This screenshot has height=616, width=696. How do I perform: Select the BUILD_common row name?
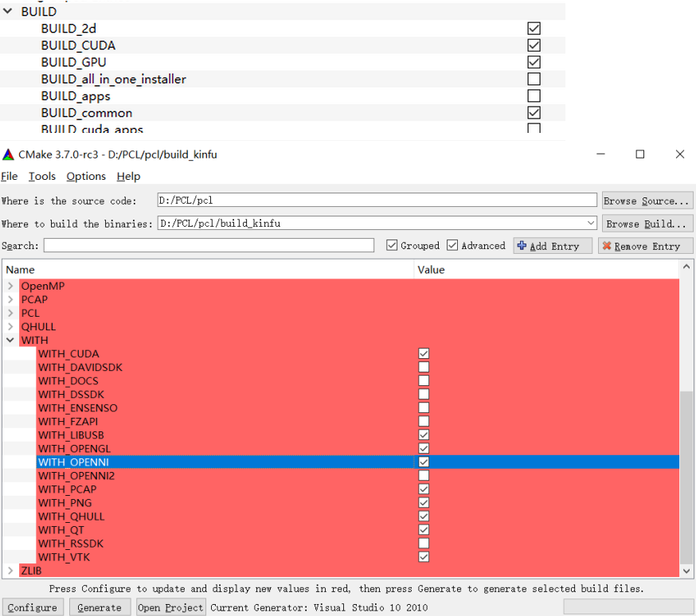point(87,113)
